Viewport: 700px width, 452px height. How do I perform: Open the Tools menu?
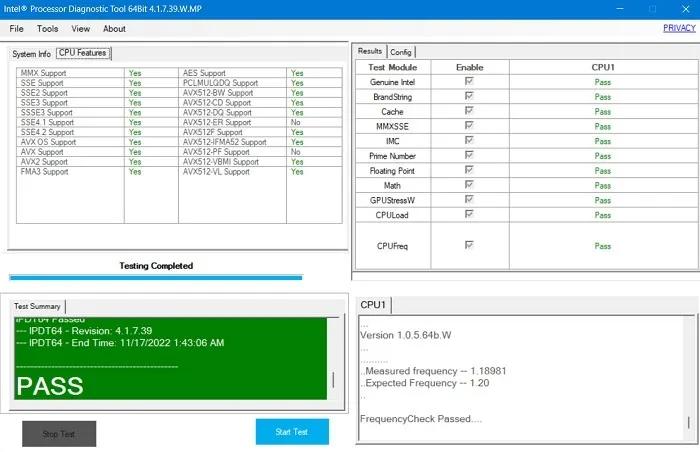click(47, 29)
